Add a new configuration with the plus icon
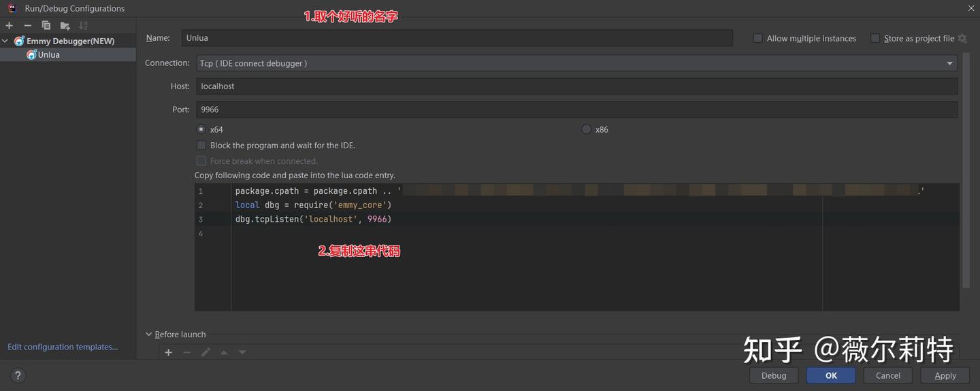Viewport: 980px width, 391px height. pyautogui.click(x=9, y=25)
